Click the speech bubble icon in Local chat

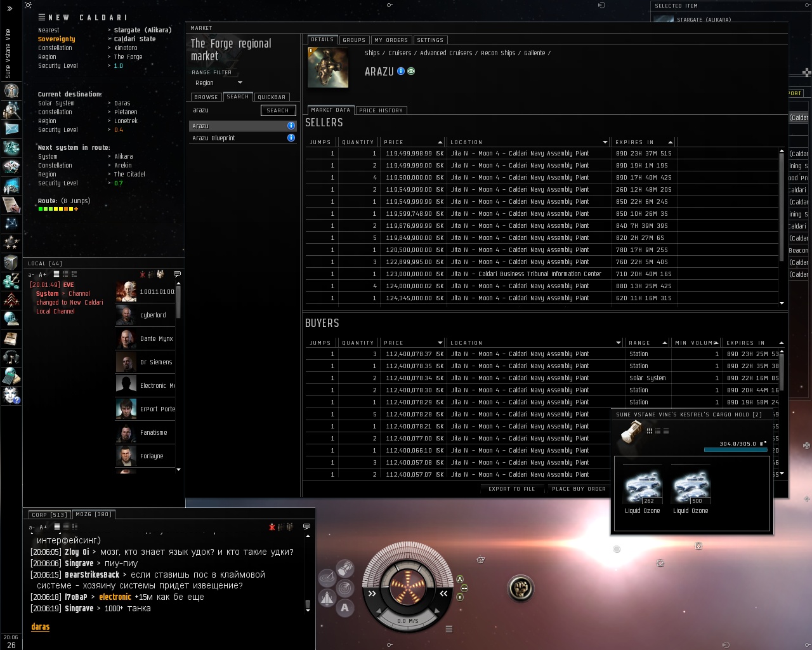[177, 274]
